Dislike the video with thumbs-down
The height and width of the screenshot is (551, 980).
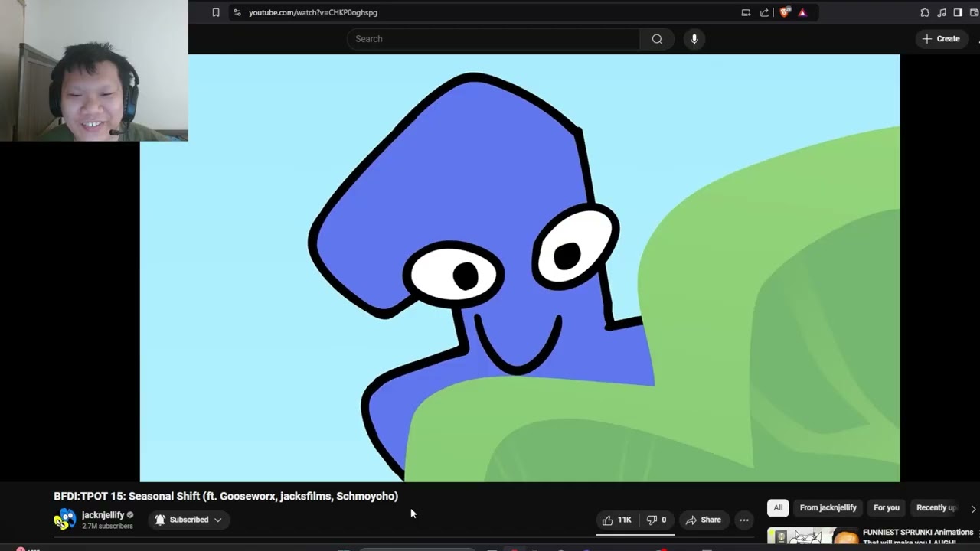coord(657,520)
